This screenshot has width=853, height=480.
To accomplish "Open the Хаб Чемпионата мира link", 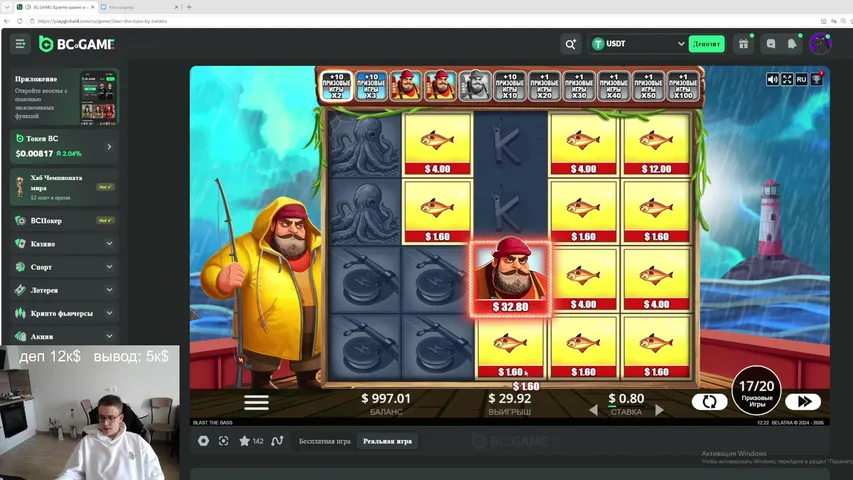I will tap(64, 187).
